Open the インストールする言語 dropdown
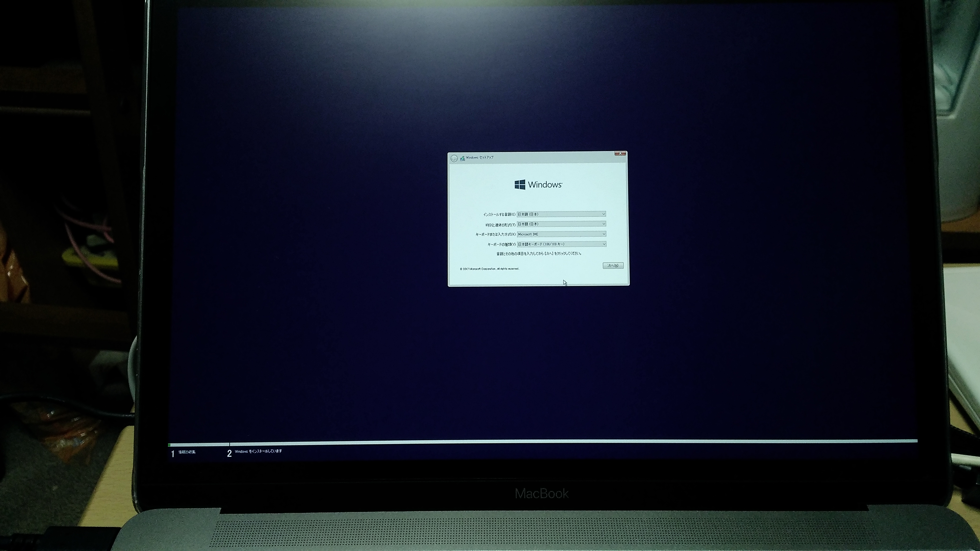 coord(561,214)
